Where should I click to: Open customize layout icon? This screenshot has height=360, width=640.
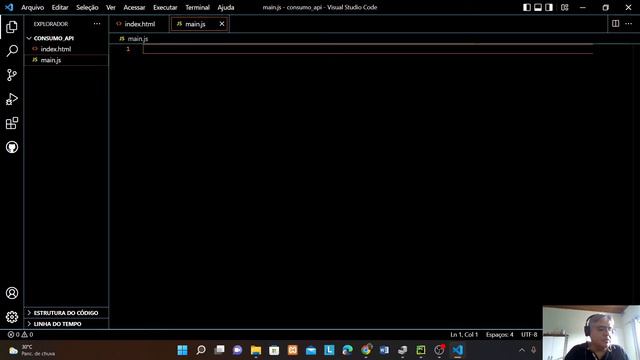(564, 7)
